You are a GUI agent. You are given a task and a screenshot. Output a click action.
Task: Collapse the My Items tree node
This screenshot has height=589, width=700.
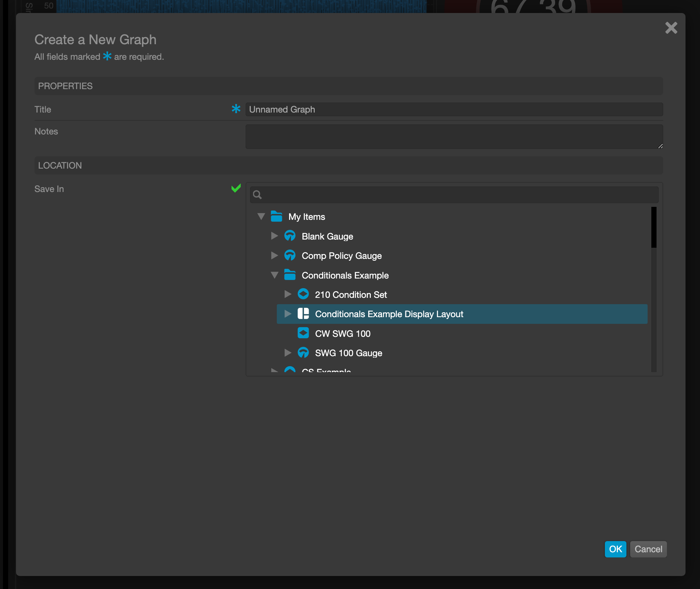[261, 217]
